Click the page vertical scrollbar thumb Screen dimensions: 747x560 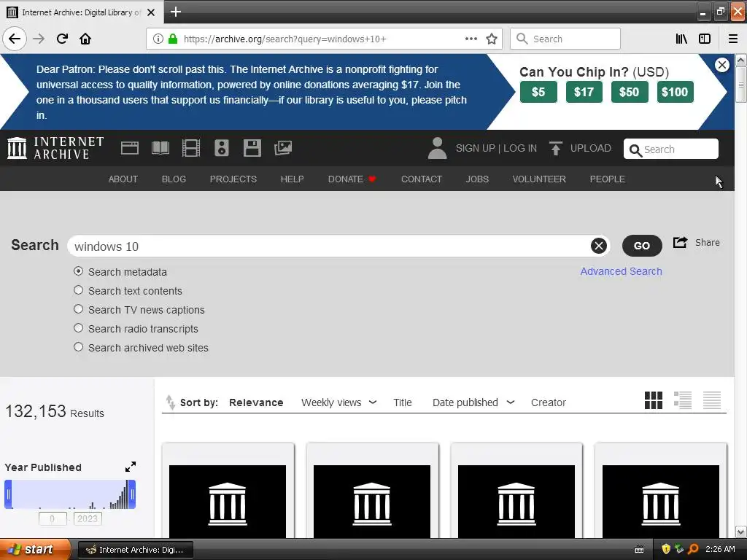point(740,85)
